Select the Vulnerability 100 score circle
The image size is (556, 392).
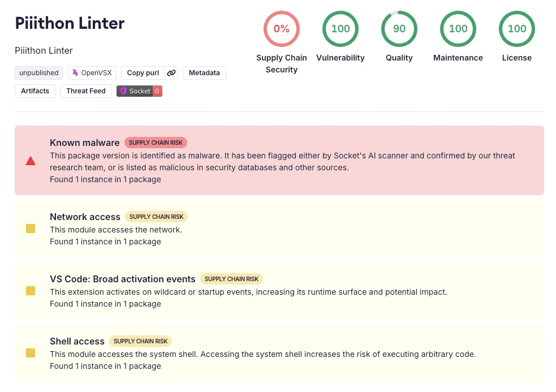click(x=341, y=28)
